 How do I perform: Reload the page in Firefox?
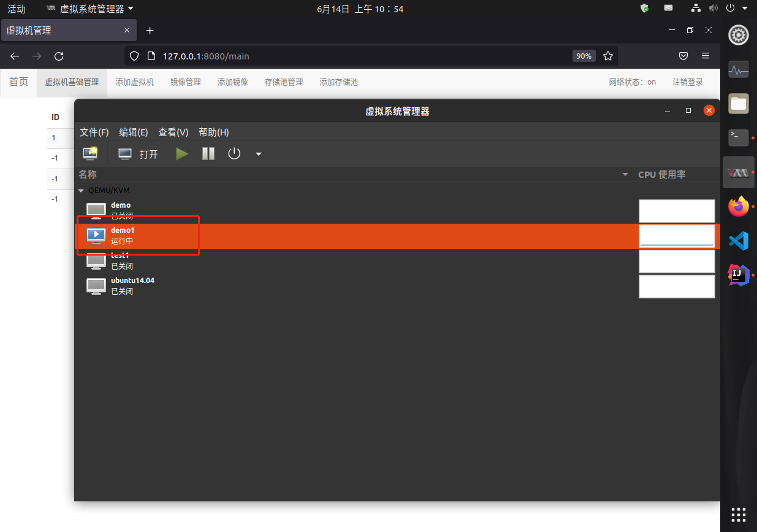click(59, 56)
